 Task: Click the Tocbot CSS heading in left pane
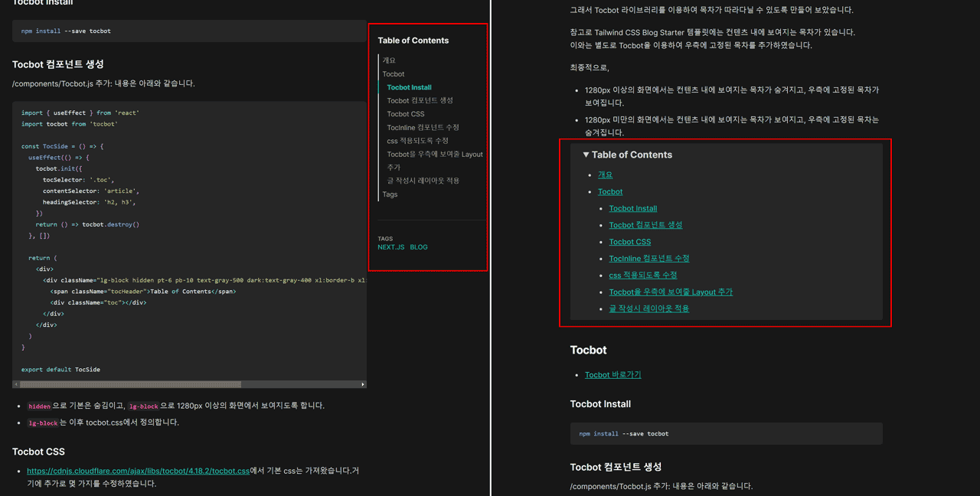coord(38,452)
